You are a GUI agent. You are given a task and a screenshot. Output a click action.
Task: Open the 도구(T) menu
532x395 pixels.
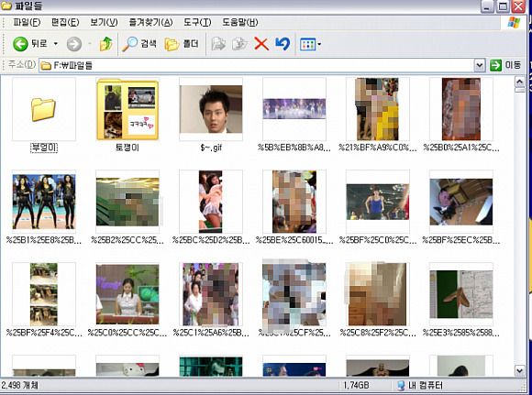[197, 22]
